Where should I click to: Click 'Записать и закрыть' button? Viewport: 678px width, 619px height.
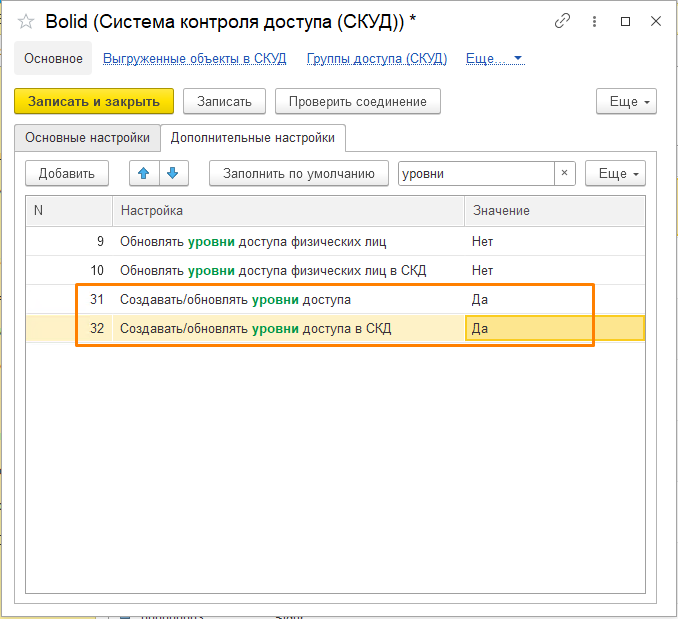pos(94,101)
